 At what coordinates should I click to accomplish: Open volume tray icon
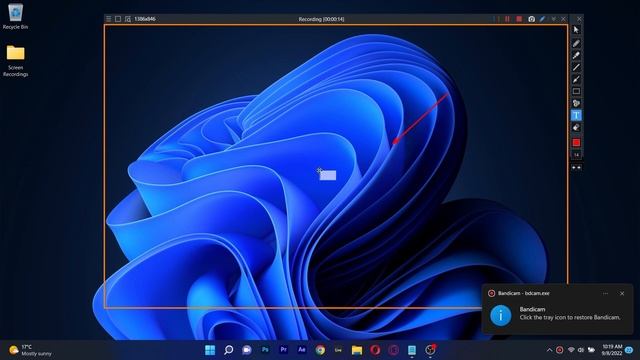click(x=581, y=350)
